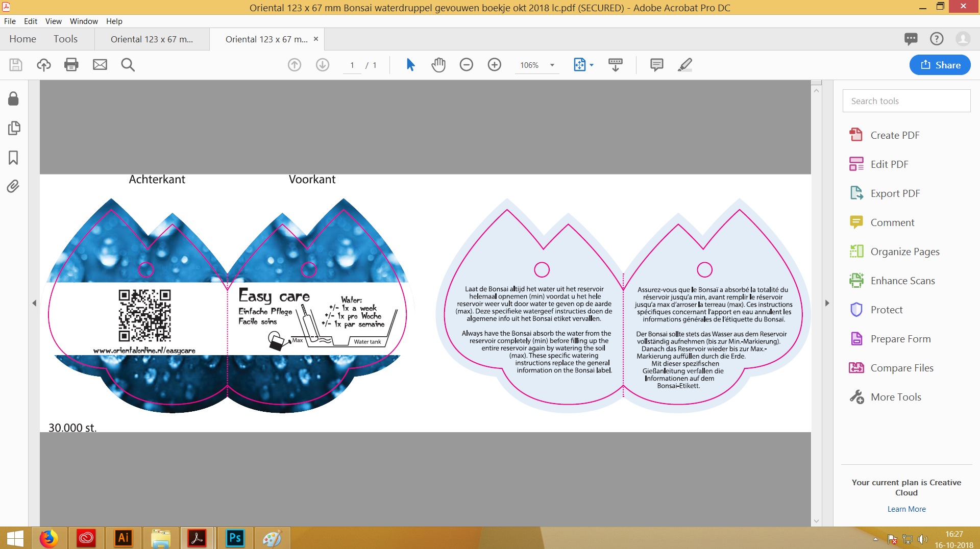
Task: Switch to Photoshop on the taskbar
Action: [x=235, y=538]
